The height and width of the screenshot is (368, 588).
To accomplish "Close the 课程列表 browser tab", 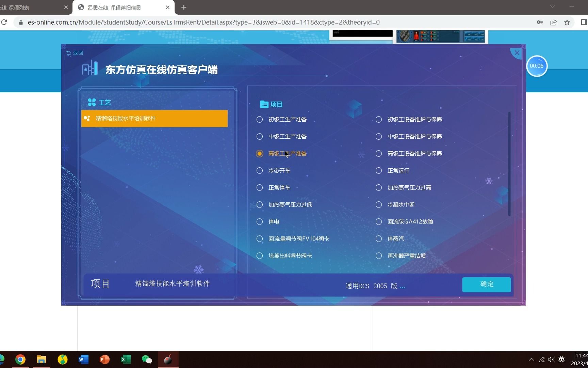I will (x=66, y=7).
